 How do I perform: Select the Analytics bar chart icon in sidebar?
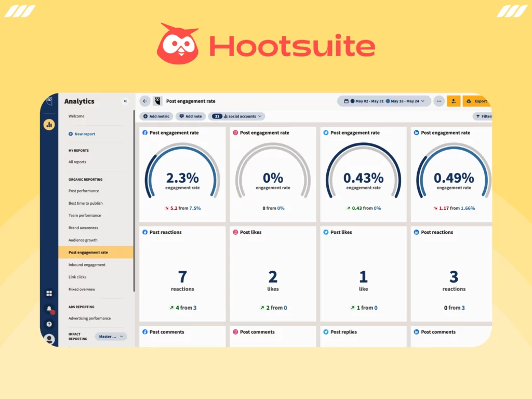pyautogui.click(x=49, y=124)
